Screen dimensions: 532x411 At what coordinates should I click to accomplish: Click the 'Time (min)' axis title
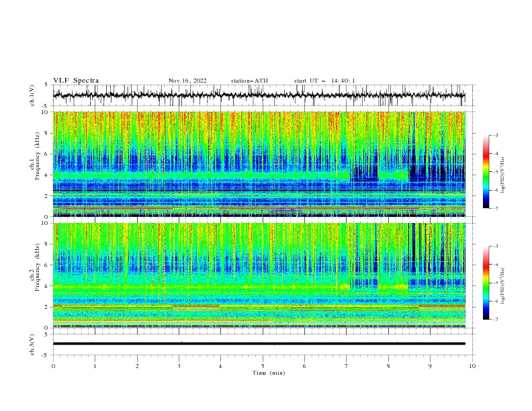[x=269, y=373]
